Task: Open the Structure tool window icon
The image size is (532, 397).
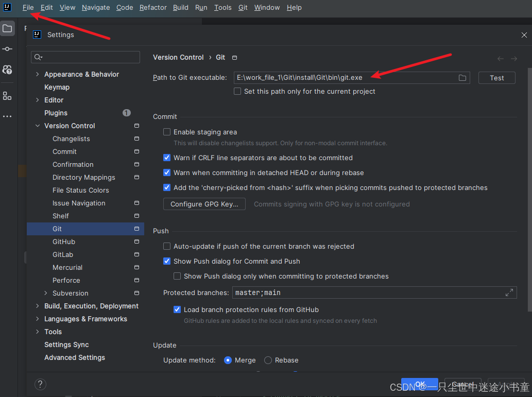Action: [7, 96]
